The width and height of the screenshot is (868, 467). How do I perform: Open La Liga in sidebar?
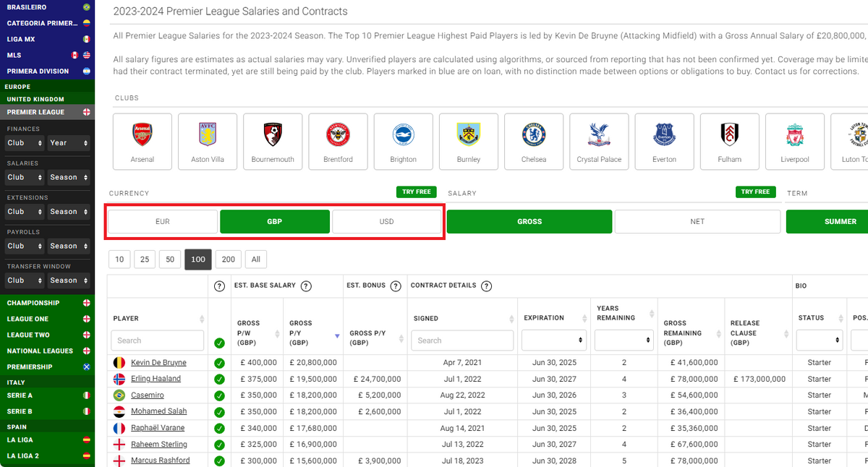tap(47, 440)
